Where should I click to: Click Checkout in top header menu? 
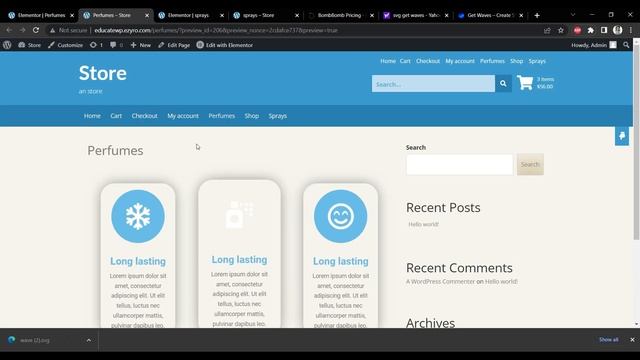(x=428, y=61)
